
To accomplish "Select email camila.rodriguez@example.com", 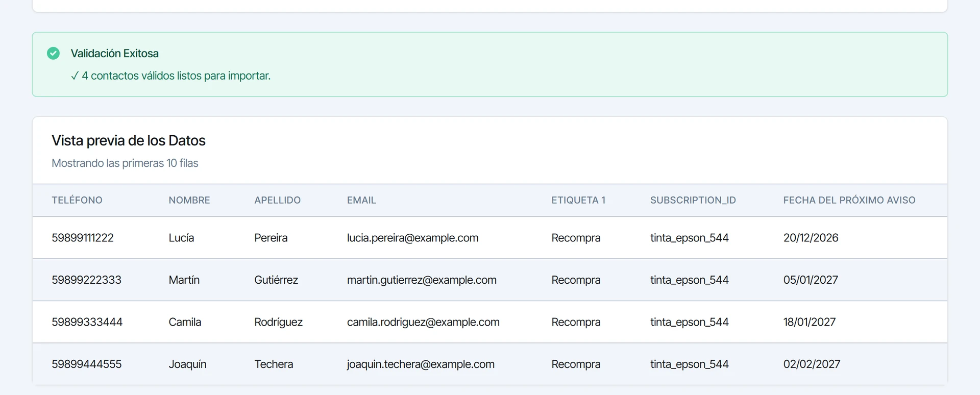I will pyautogui.click(x=423, y=322).
